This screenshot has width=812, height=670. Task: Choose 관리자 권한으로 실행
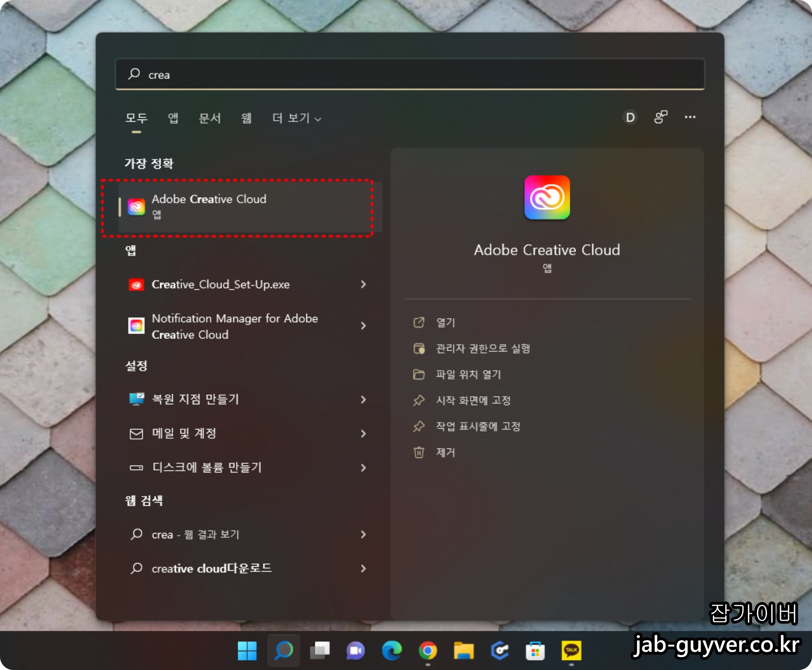483,348
